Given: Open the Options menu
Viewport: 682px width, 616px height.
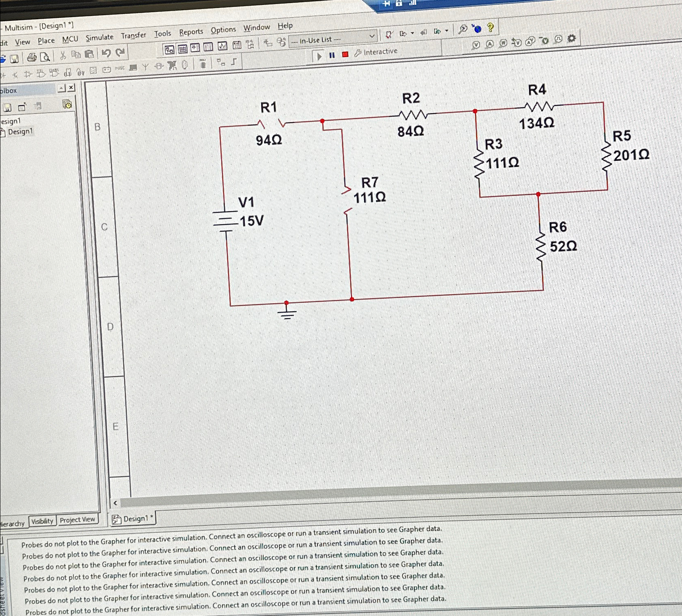Looking at the screenshot, I should 223,30.
